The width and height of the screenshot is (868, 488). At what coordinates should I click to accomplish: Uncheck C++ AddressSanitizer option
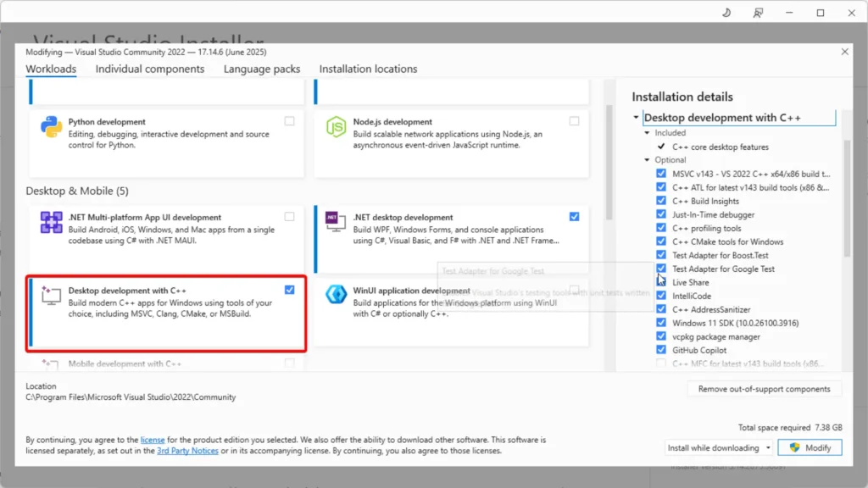coord(661,308)
